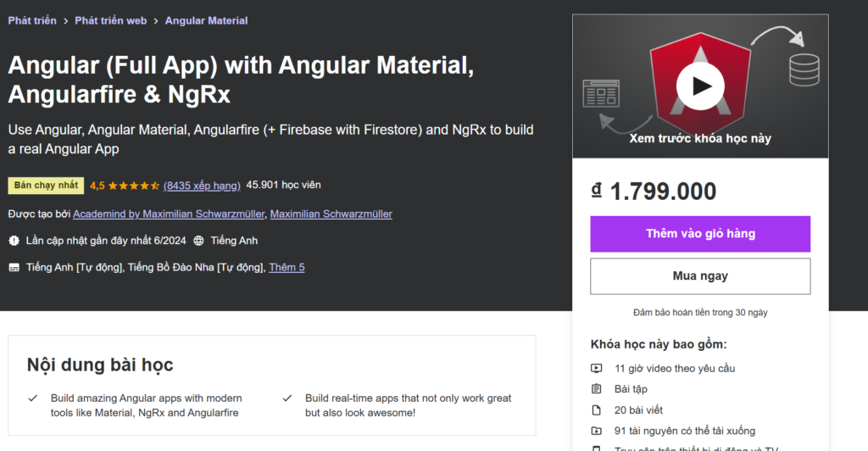Click the globe language icon
This screenshot has width=868, height=451.
(198, 241)
